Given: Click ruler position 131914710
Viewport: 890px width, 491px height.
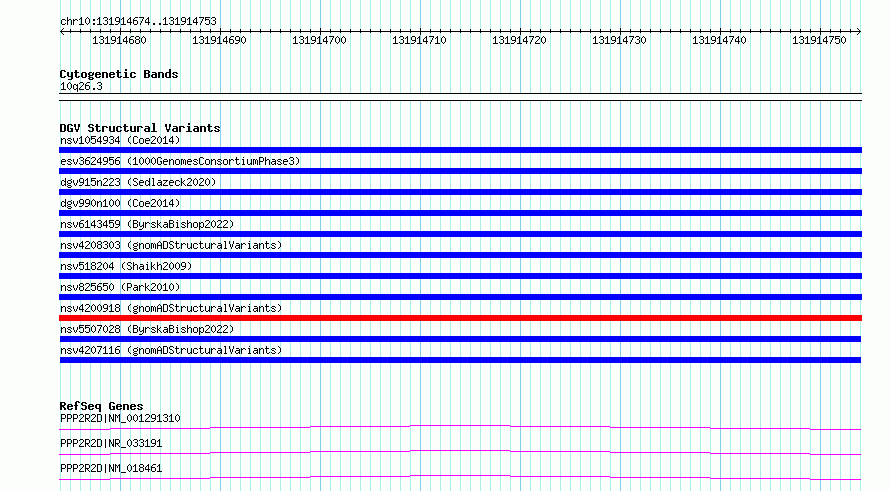Looking at the screenshot, I should coord(419,40).
